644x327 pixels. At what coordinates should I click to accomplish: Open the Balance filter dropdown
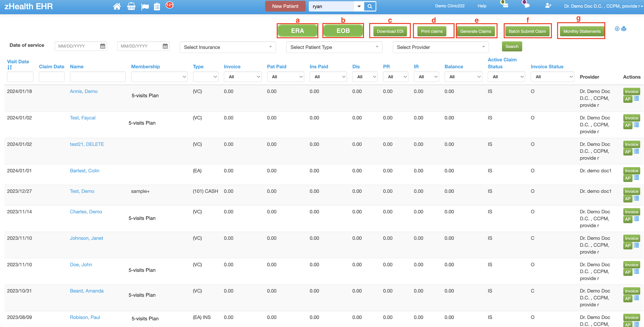[x=463, y=77]
